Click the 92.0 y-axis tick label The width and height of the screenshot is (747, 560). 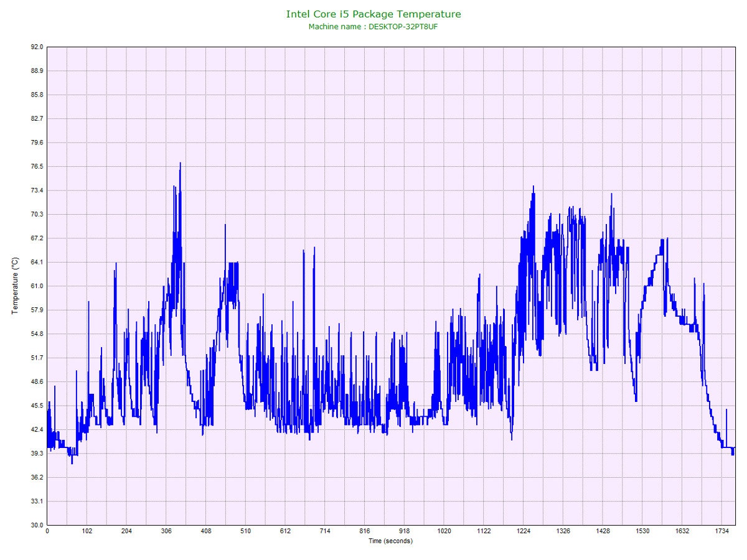(37, 47)
